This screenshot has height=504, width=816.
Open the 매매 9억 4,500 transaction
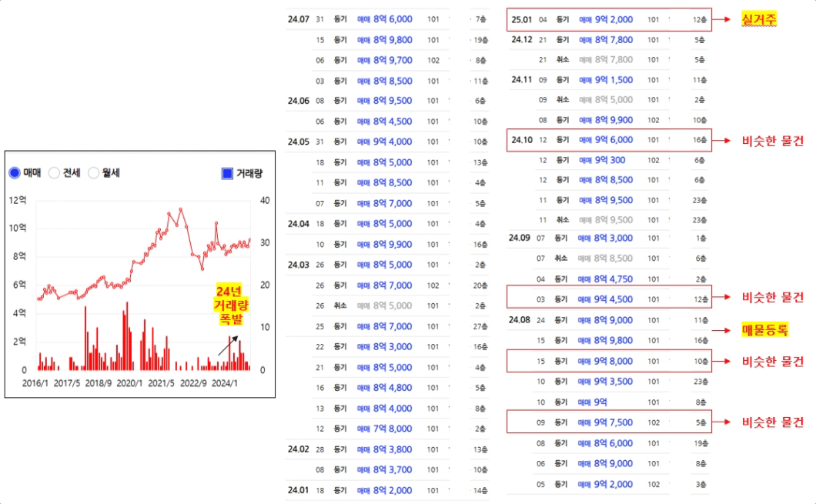[x=606, y=299]
